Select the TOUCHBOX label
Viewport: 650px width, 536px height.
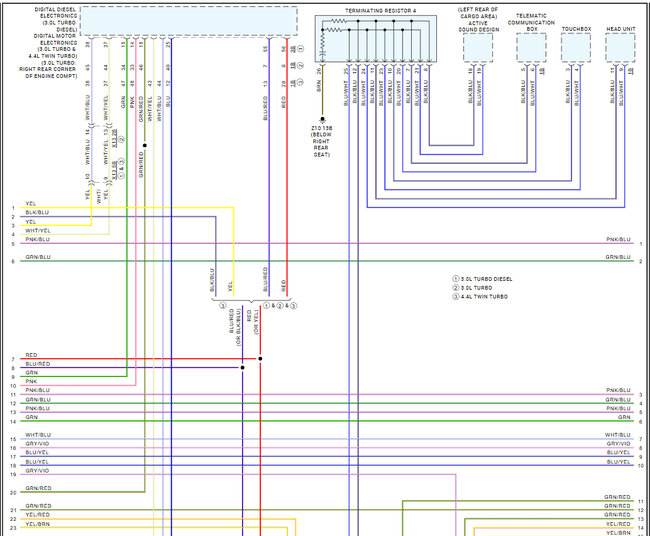click(576, 29)
